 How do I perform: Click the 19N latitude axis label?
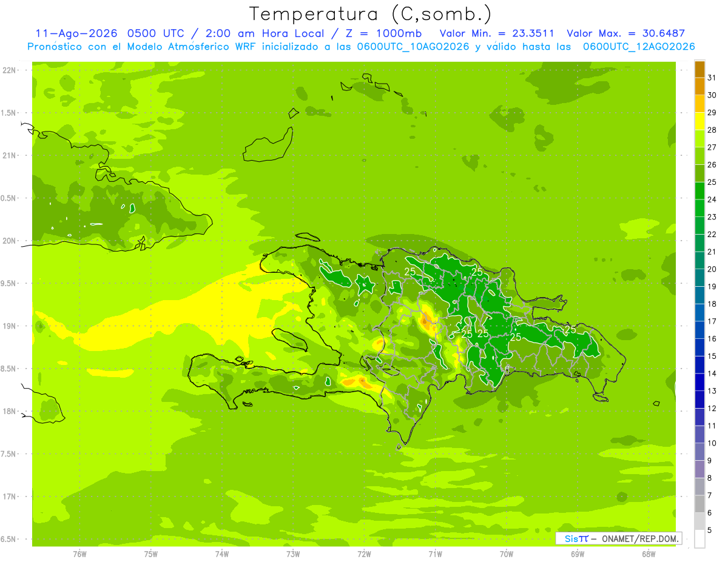tap(10, 326)
